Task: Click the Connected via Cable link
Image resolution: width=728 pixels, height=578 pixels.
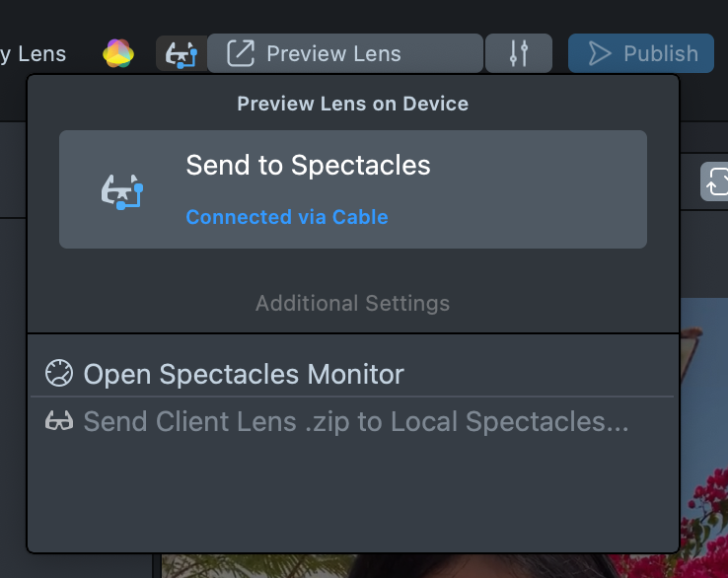Action: pyautogui.click(x=287, y=217)
